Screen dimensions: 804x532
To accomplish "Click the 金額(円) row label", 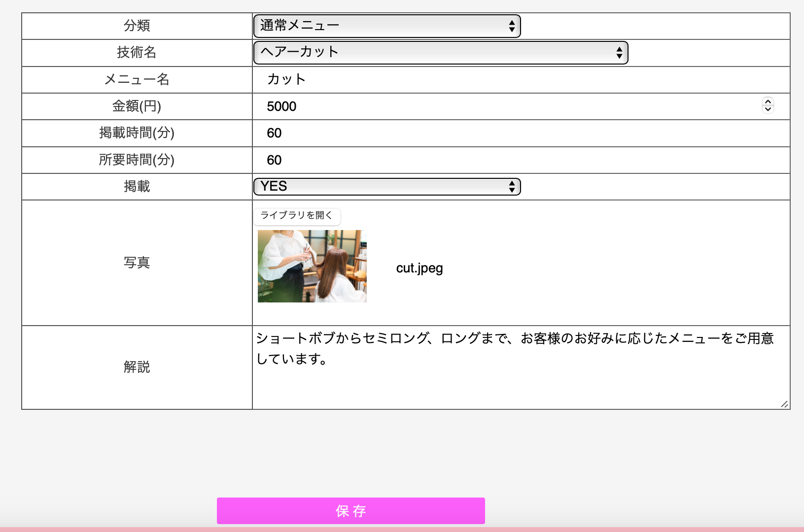I will click(x=137, y=106).
